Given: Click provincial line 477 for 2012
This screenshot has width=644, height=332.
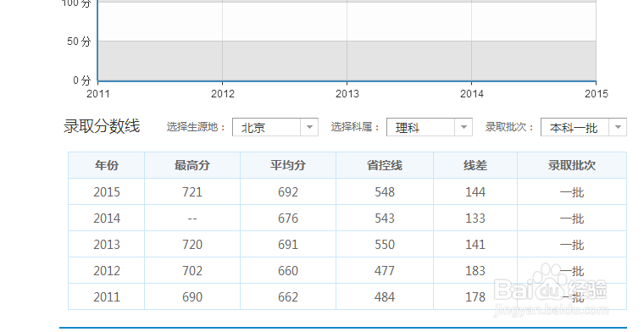Looking at the screenshot, I should (385, 270).
